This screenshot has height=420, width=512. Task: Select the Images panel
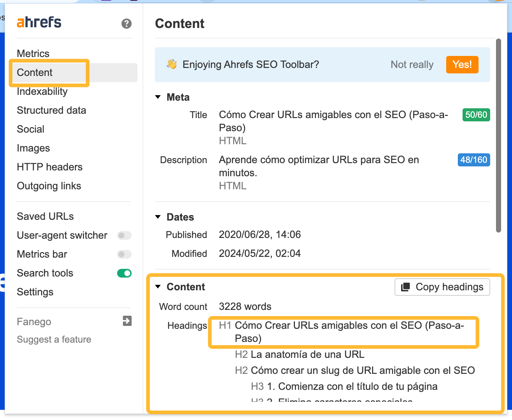click(33, 148)
